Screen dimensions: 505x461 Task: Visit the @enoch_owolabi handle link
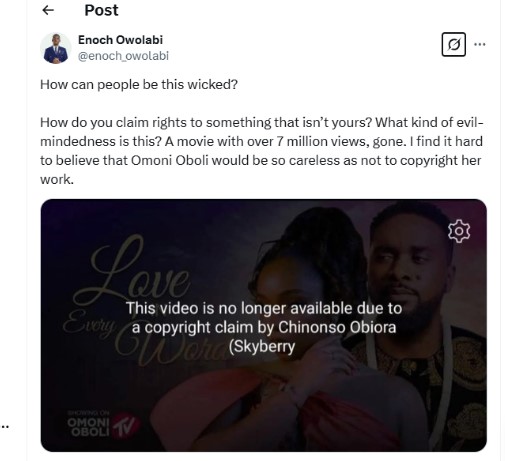click(123, 56)
